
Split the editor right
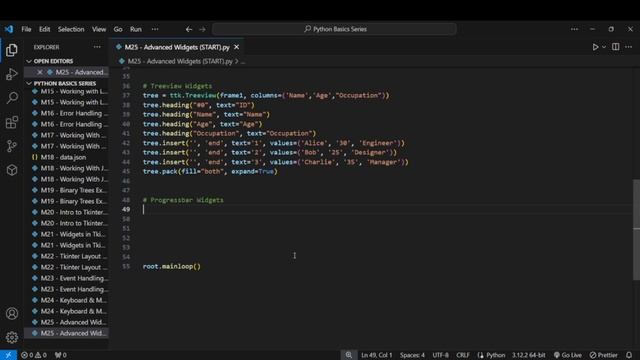pyautogui.click(x=616, y=47)
